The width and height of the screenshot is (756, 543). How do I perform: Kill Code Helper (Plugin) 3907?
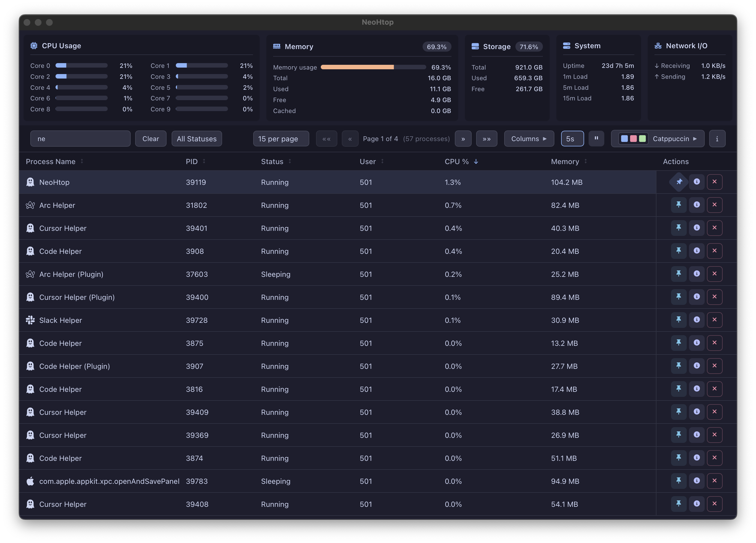coord(714,366)
